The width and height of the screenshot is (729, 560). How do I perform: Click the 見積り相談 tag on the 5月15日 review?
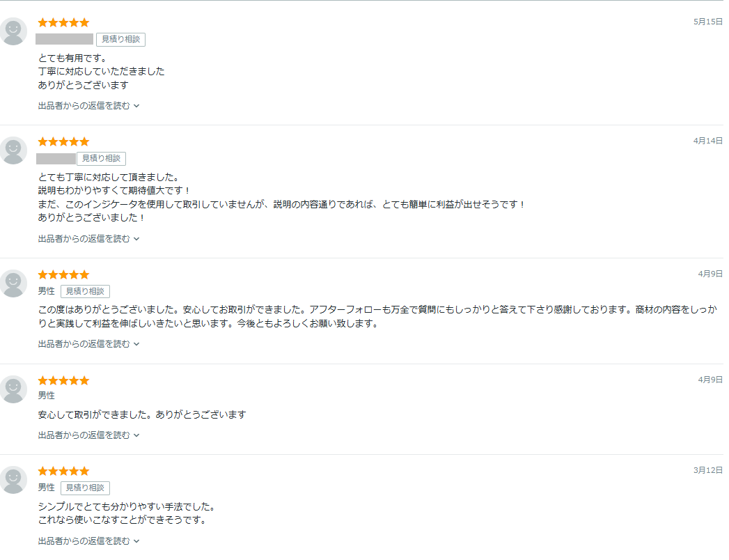121,40
